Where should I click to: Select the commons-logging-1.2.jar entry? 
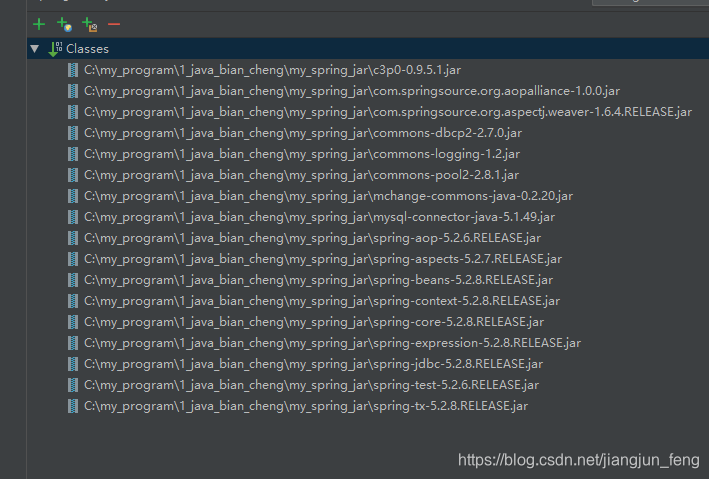[x=302, y=154]
